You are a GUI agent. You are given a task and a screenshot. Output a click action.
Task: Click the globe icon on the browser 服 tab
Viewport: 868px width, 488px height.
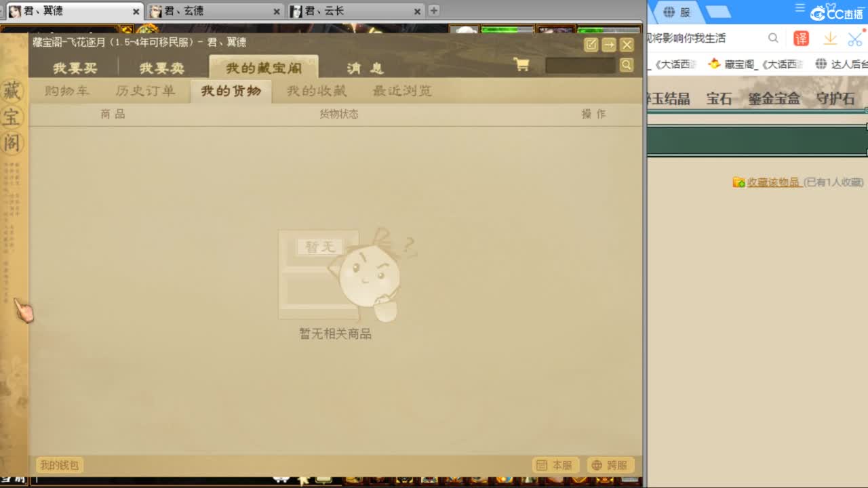click(669, 12)
